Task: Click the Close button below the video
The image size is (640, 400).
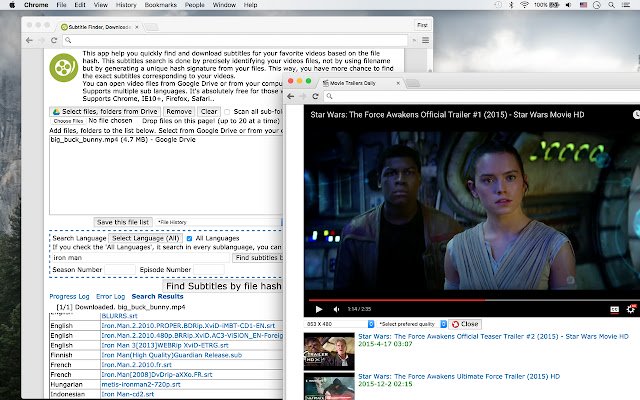Action: tap(465, 324)
